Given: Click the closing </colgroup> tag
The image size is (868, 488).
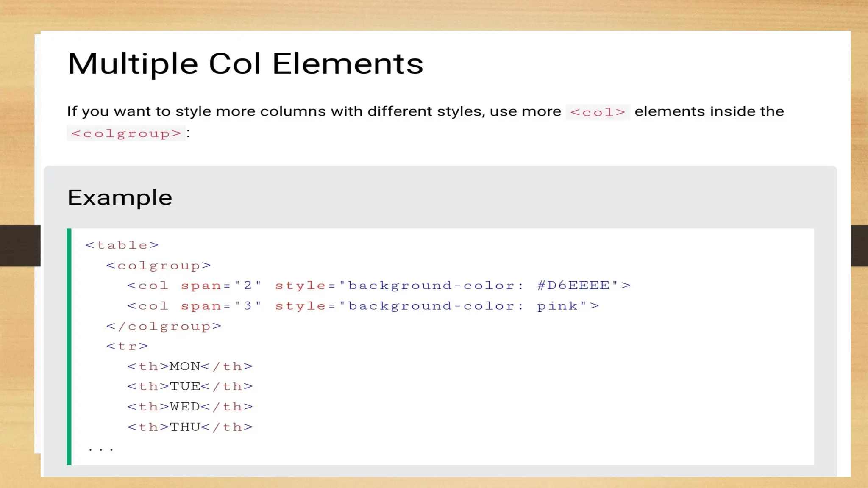Looking at the screenshot, I should point(164,326).
